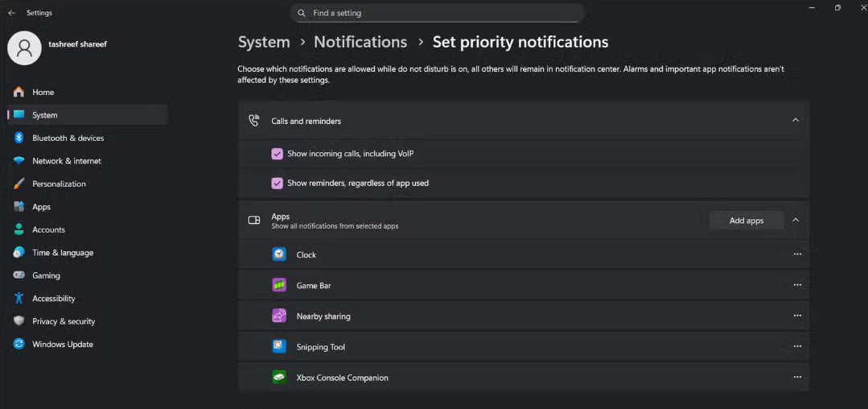Screen dimensions: 868x409
Task: Collapse the Calls and reminders section
Action: (x=796, y=121)
